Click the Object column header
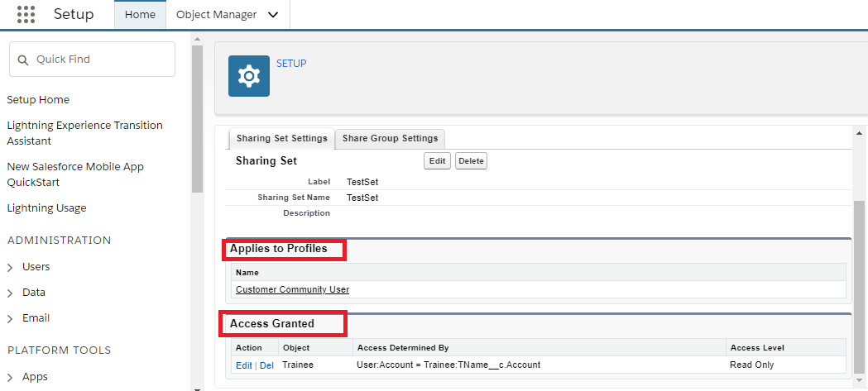 coord(296,348)
